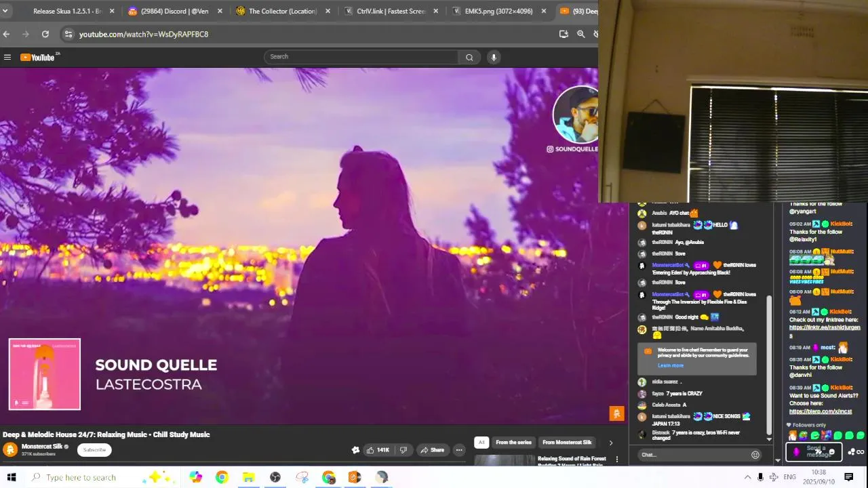Open the more actions three-dot button
Screen dimensions: 868x488
[x=459, y=450]
